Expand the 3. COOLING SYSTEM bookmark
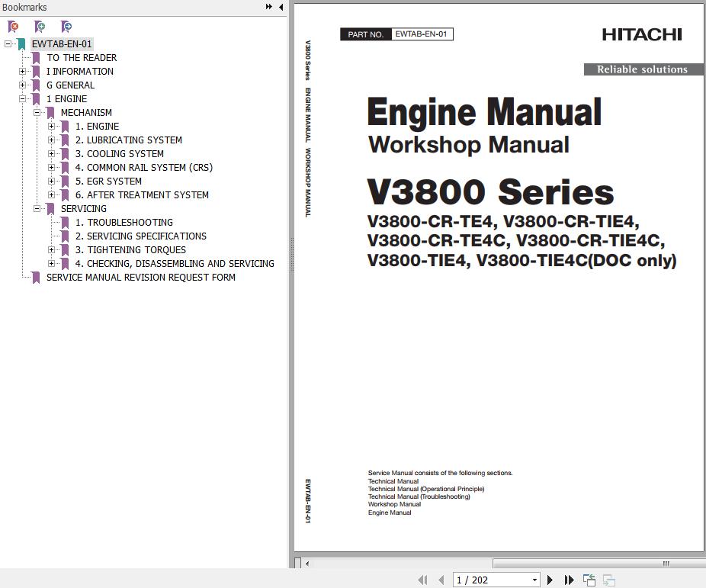This screenshot has width=706, height=588. (51, 153)
